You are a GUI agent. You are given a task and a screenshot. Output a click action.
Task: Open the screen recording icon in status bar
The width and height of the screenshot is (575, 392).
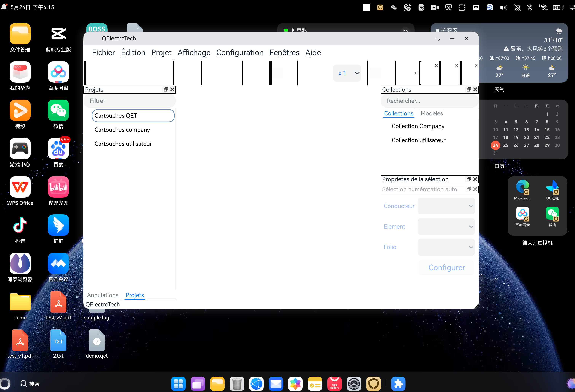[x=435, y=7]
